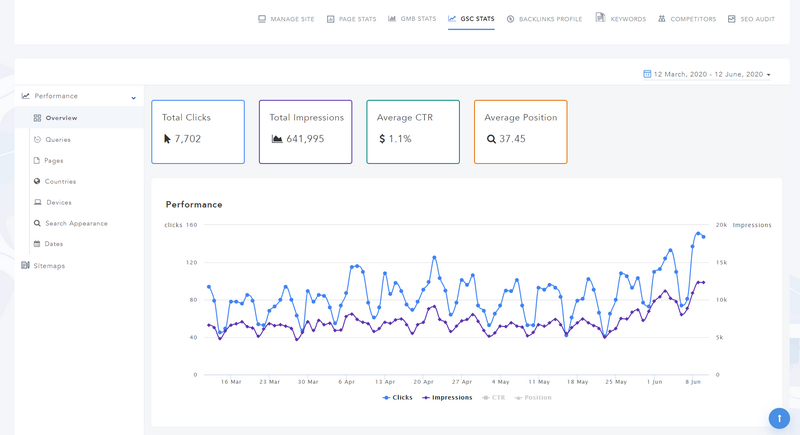Select the Average CTR card

point(413,132)
